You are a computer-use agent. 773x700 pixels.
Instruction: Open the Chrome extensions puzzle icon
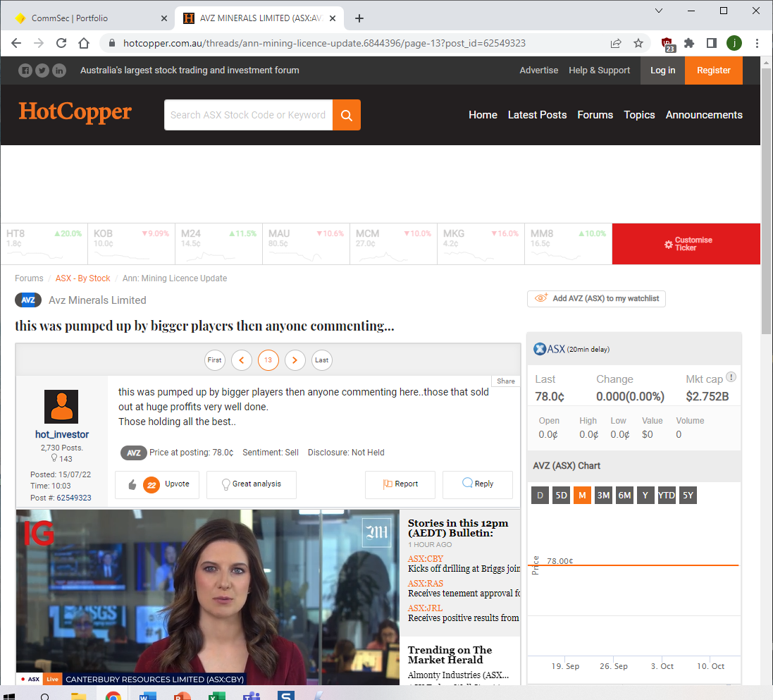point(689,43)
